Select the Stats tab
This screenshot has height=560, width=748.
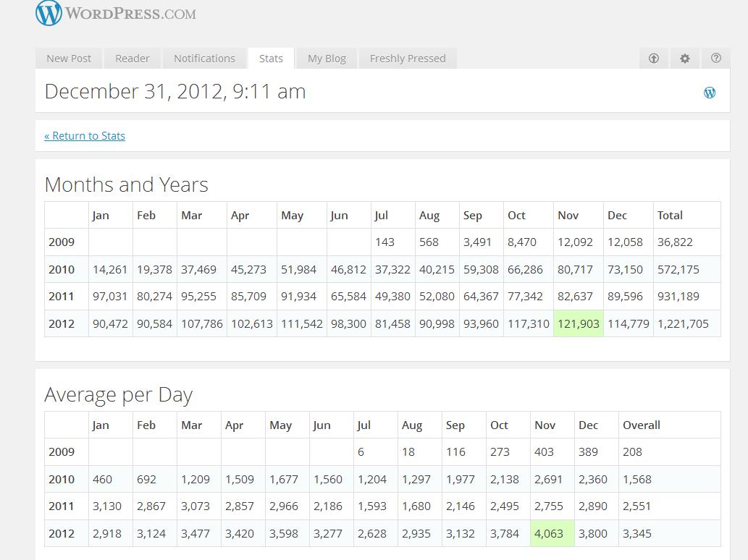tap(271, 59)
